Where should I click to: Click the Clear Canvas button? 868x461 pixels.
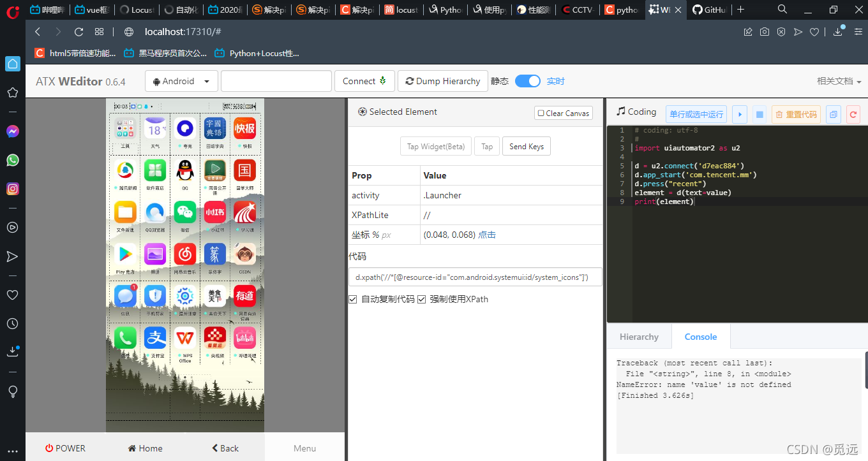point(564,113)
